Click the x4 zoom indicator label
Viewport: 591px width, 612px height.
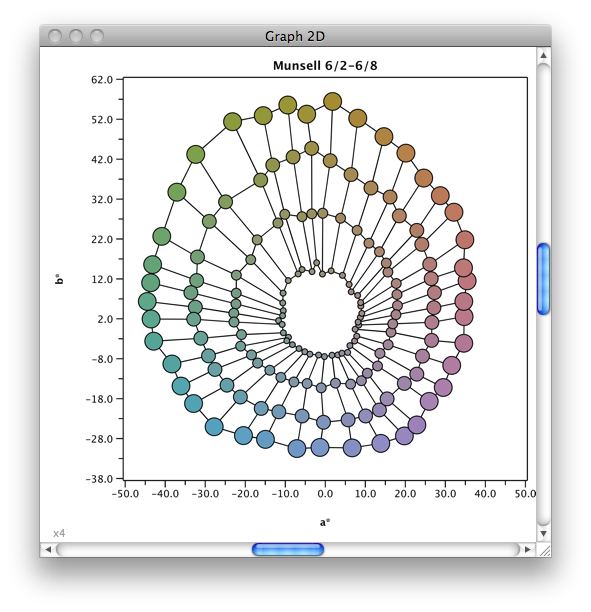(x=59, y=533)
